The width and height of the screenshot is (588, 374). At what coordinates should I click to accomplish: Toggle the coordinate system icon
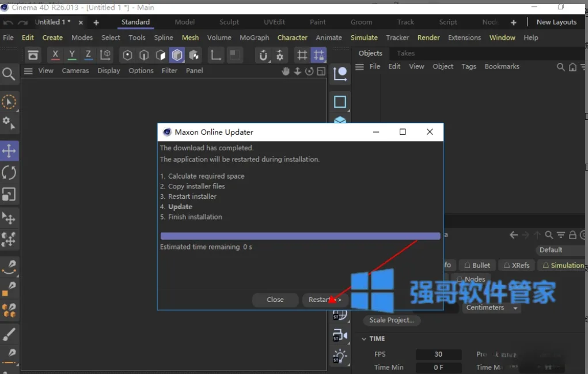[105, 55]
